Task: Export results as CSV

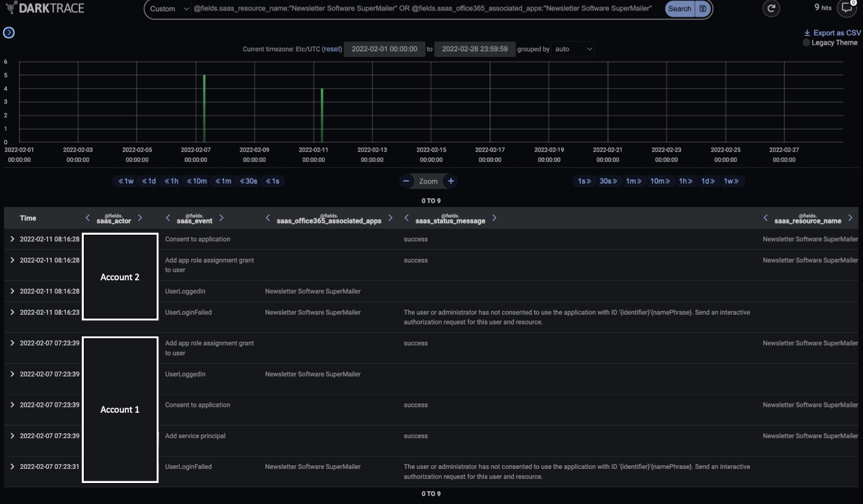Action: (x=832, y=33)
